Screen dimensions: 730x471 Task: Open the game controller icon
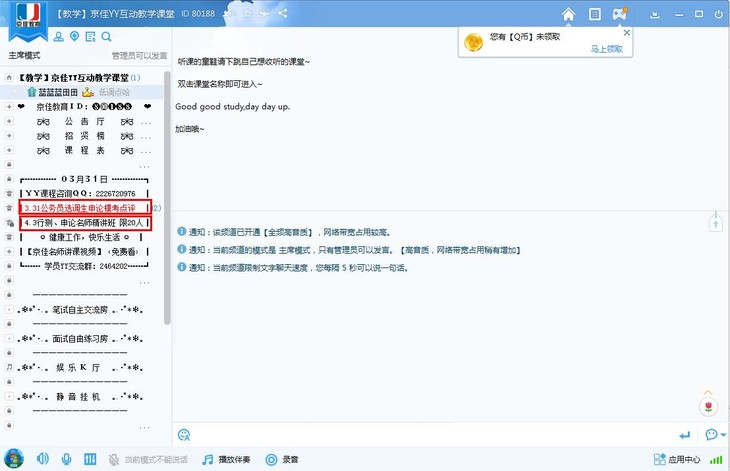[x=620, y=14]
